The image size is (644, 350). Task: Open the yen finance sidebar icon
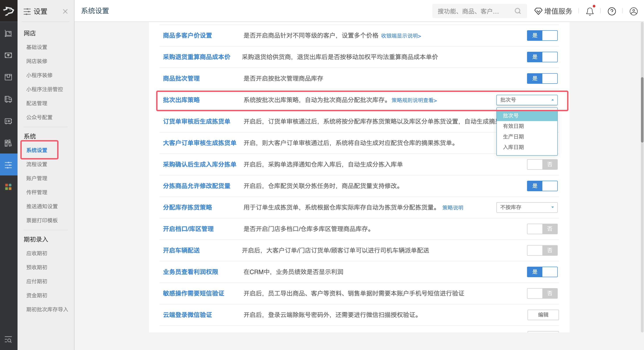click(9, 55)
